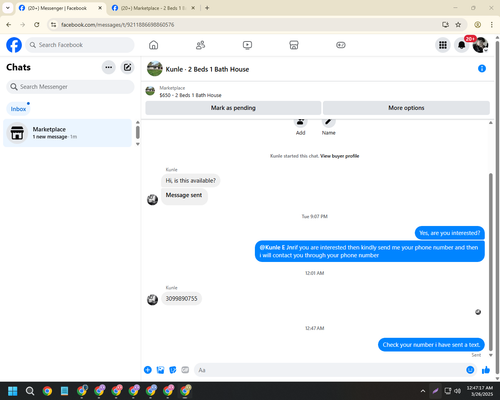Click the 'Check your number' sent message
Screen dimensions: 500x400
pos(431,345)
